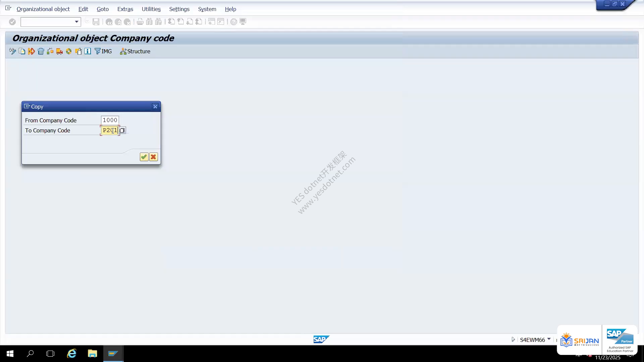This screenshot has width=644, height=362.
Task: Select the delete trash can icon
Action: click(x=41, y=51)
